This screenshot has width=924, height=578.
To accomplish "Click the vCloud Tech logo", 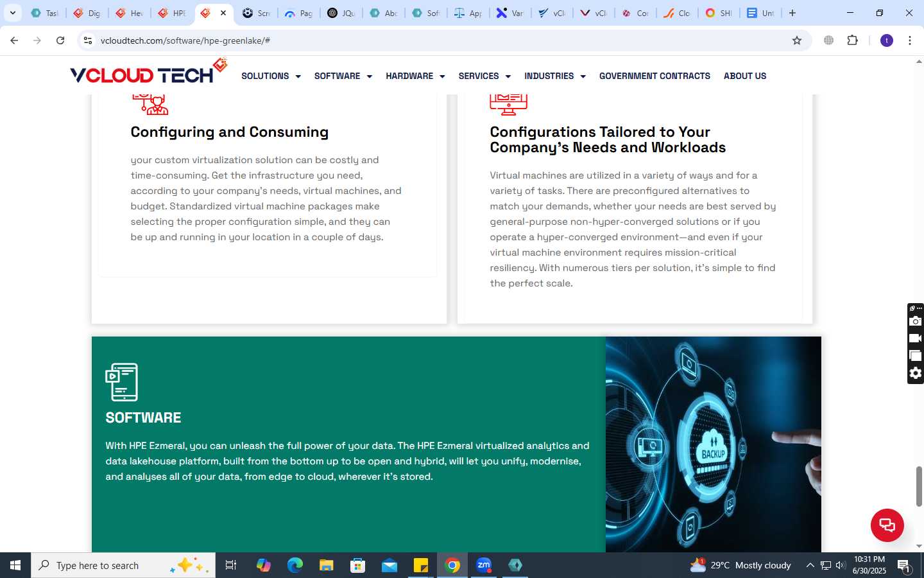I will coord(149,72).
